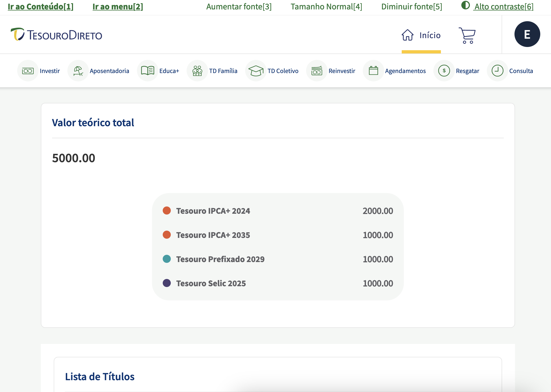The image size is (551, 392).
Task: Click the Resgatar dollar coin icon
Action: point(444,71)
